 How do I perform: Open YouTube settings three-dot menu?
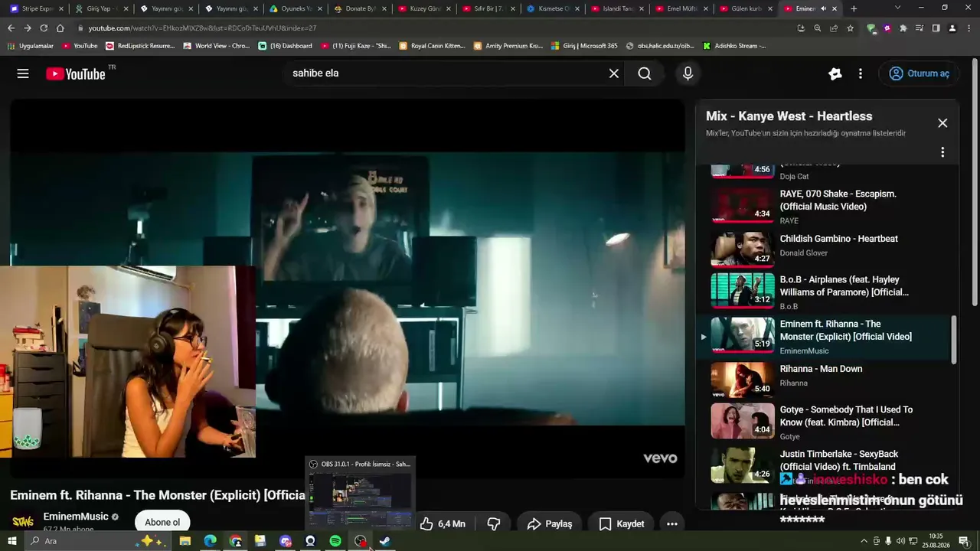tap(861, 73)
